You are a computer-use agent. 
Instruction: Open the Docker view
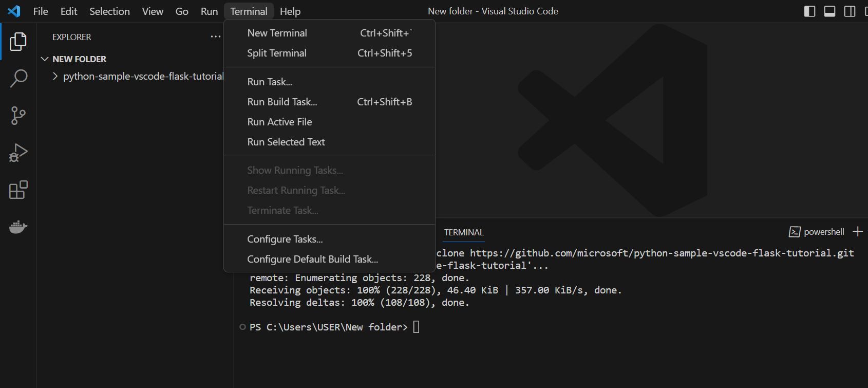(x=18, y=227)
